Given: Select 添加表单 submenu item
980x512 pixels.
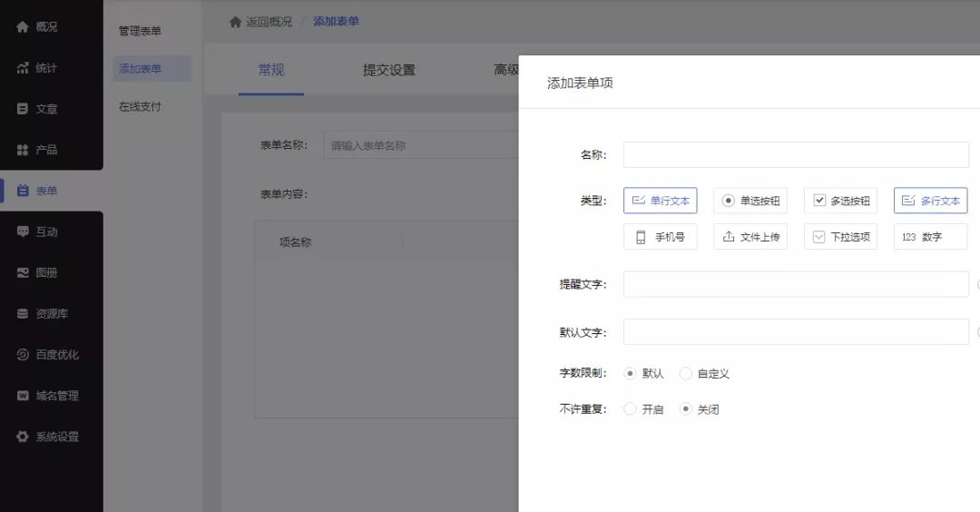Looking at the screenshot, I should click(152, 69).
